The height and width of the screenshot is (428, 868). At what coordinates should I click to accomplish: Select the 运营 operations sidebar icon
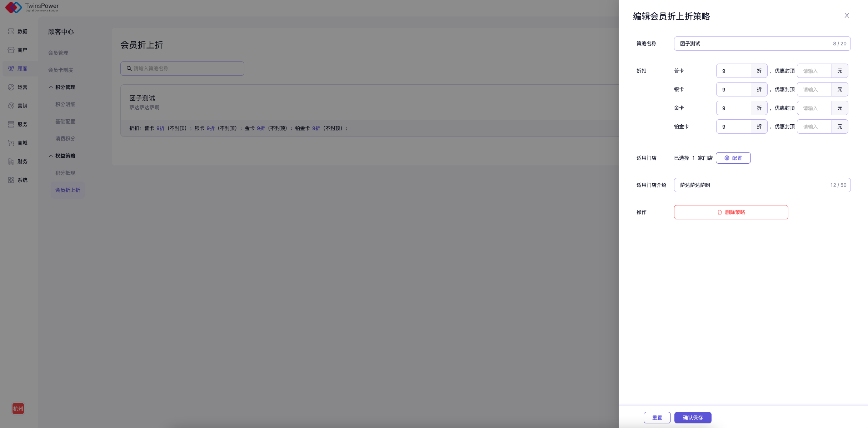11,87
